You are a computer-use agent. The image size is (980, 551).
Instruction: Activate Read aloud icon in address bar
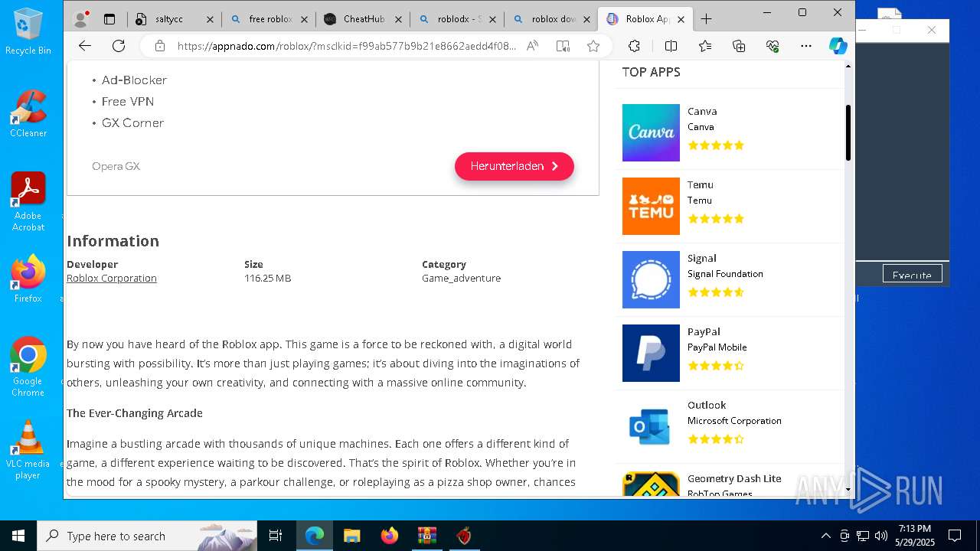pos(532,46)
